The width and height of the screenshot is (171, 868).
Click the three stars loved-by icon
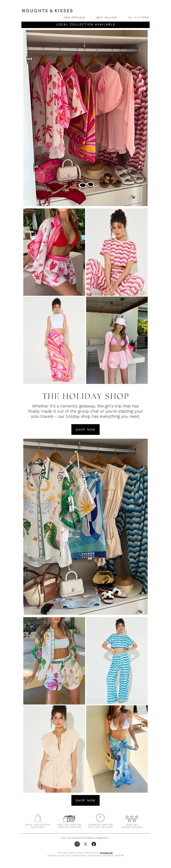pyautogui.click(x=132, y=818)
